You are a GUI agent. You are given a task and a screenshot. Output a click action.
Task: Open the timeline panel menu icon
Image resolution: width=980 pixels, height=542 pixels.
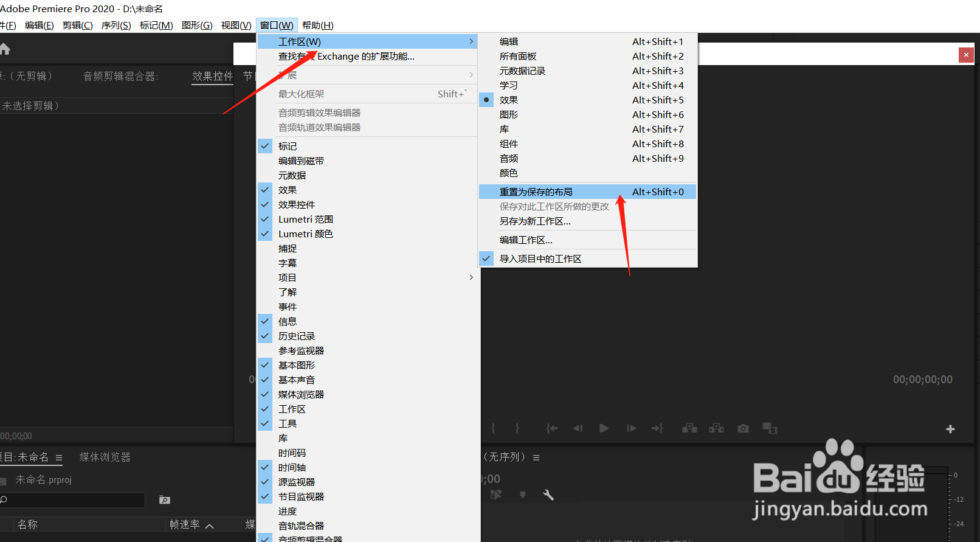536,457
